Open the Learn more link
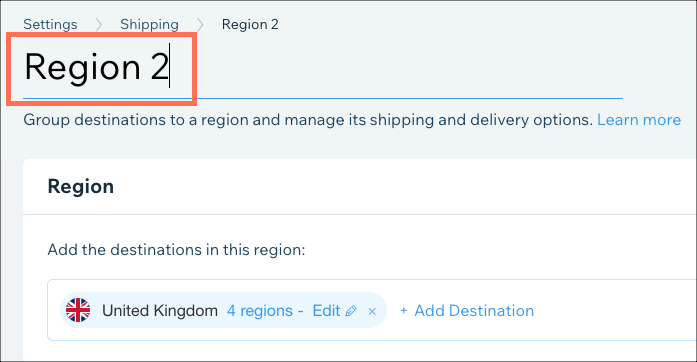Viewport: 697px width, 362px height. [x=639, y=120]
